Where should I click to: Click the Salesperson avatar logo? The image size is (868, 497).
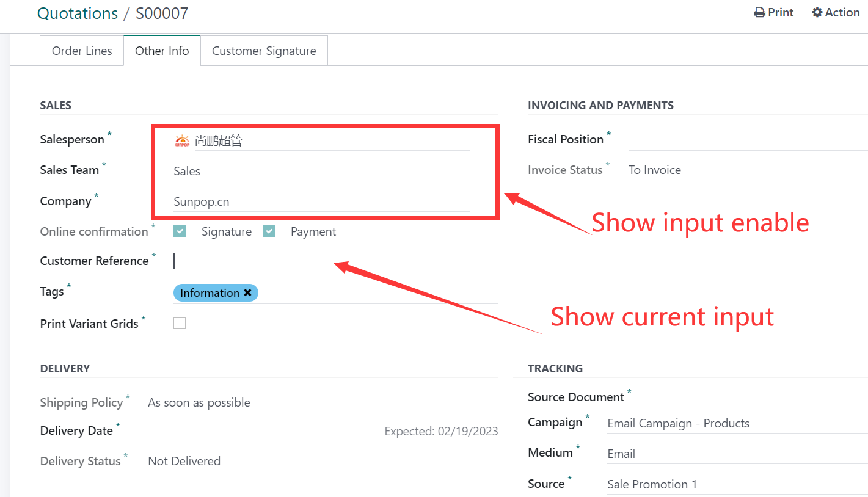(x=182, y=141)
